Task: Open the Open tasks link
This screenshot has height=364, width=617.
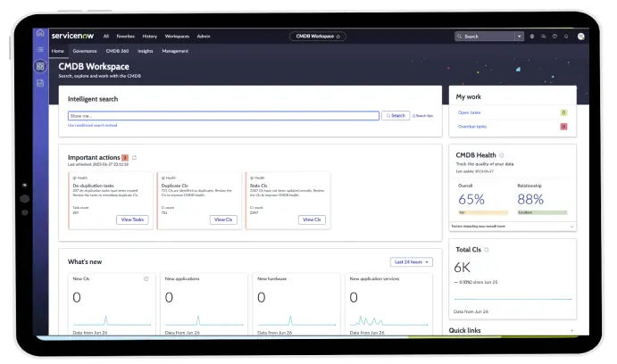Action: [x=469, y=112]
